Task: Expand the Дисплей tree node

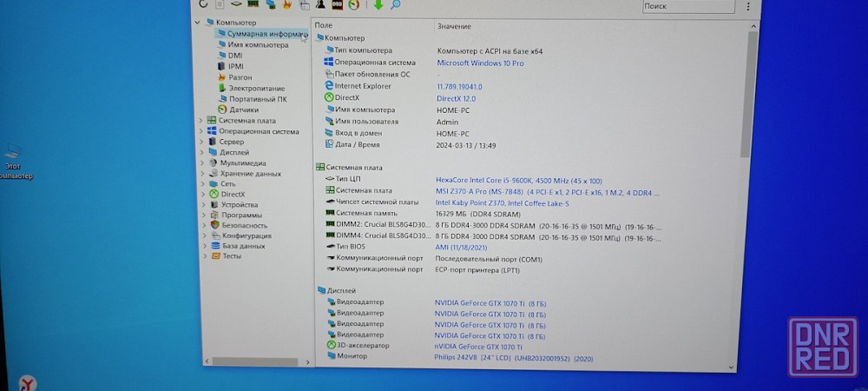Action: (x=201, y=152)
